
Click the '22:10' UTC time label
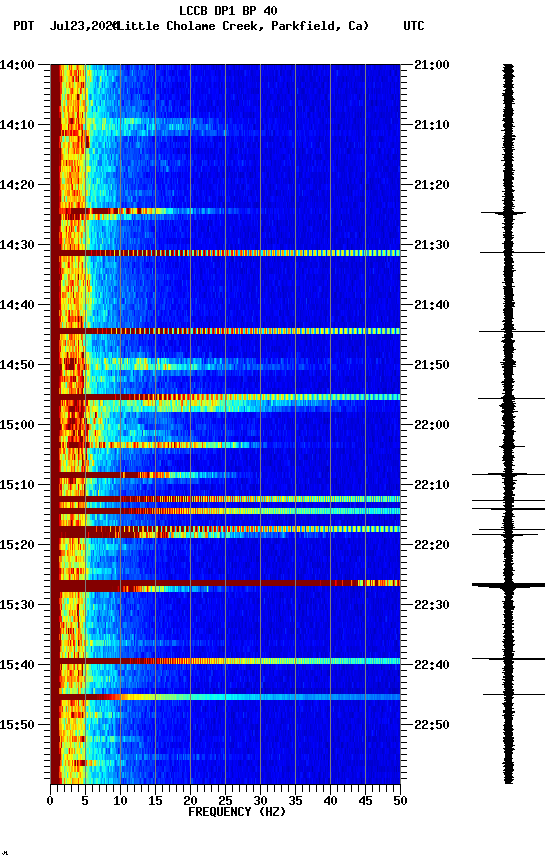(432, 485)
